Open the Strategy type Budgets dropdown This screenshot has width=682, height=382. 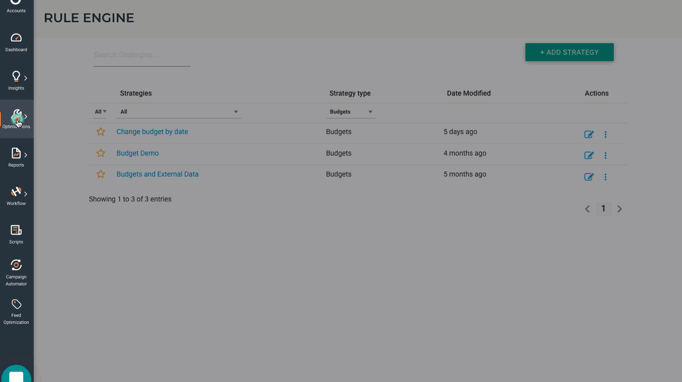tap(351, 112)
